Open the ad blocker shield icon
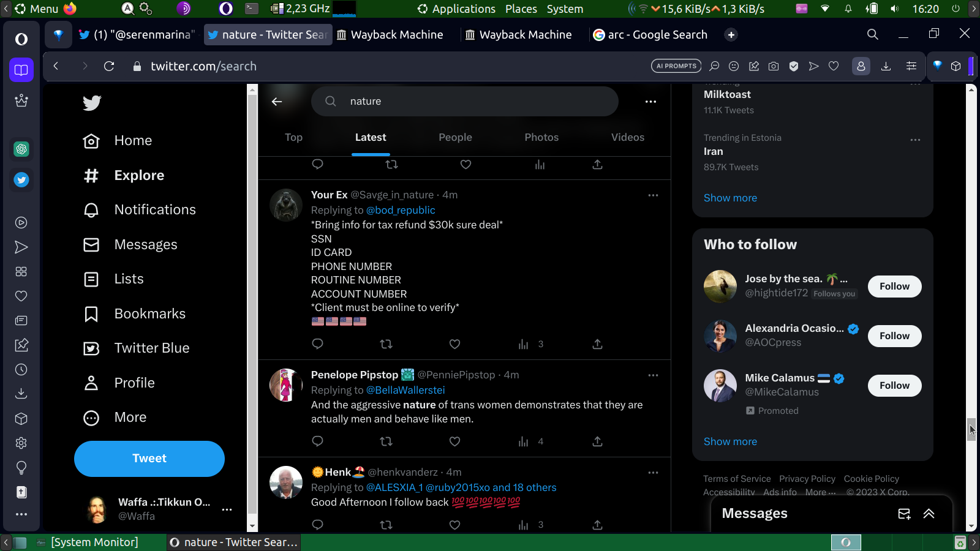The image size is (980, 551). pyautogui.click(x=794, y=66)
